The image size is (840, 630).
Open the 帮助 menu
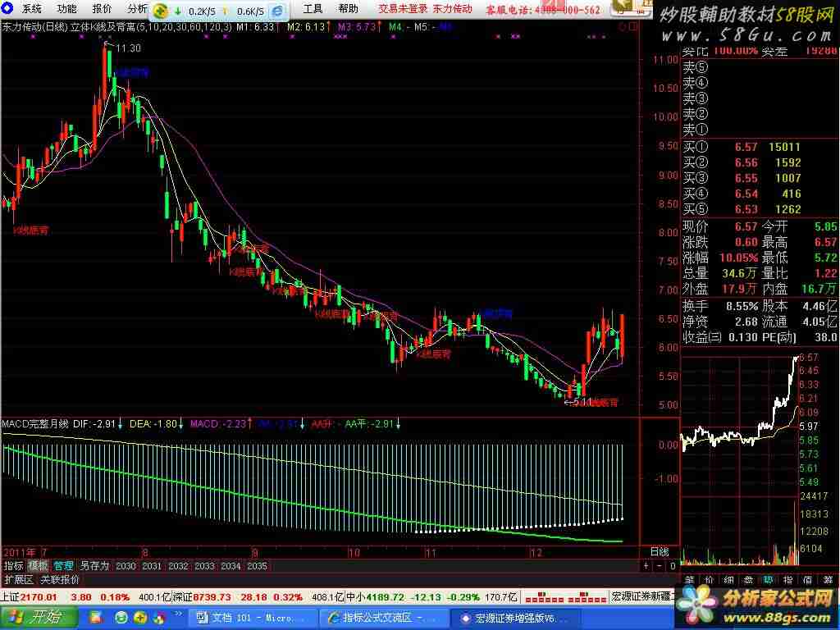[348, 8]
